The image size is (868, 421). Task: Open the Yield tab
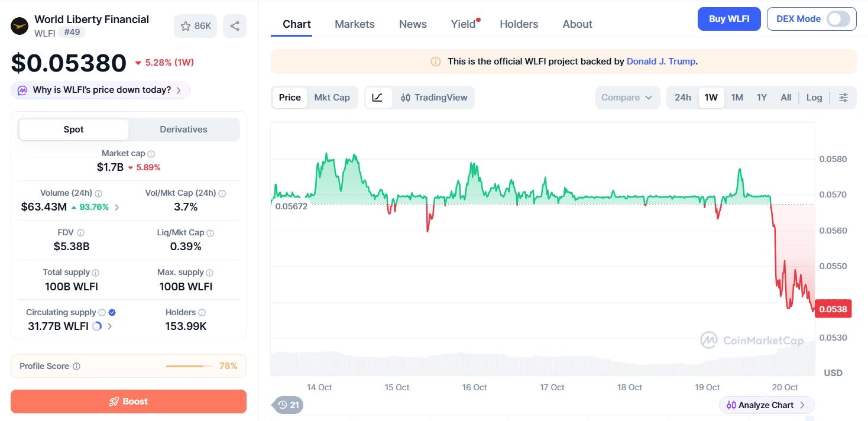(464, 24)
